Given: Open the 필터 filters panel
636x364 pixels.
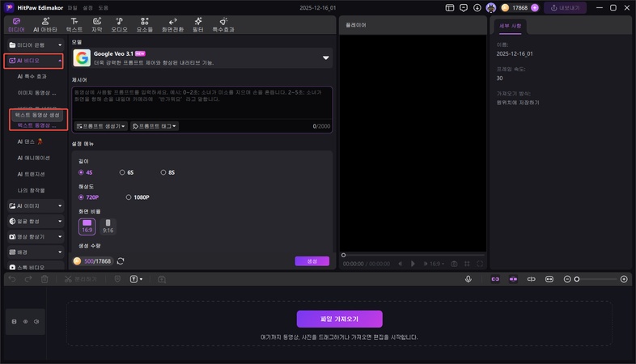Looking at the screenshot, I should coord(198,25).
